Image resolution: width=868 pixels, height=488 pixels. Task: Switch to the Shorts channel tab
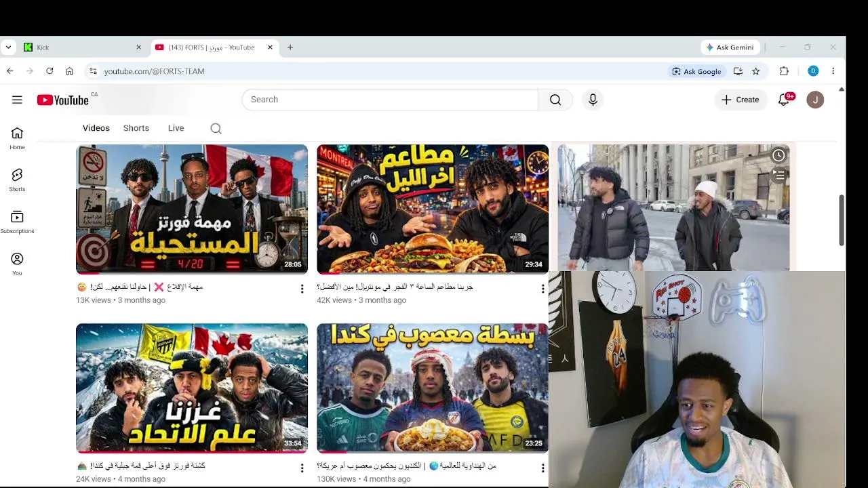tap(136, 128)
